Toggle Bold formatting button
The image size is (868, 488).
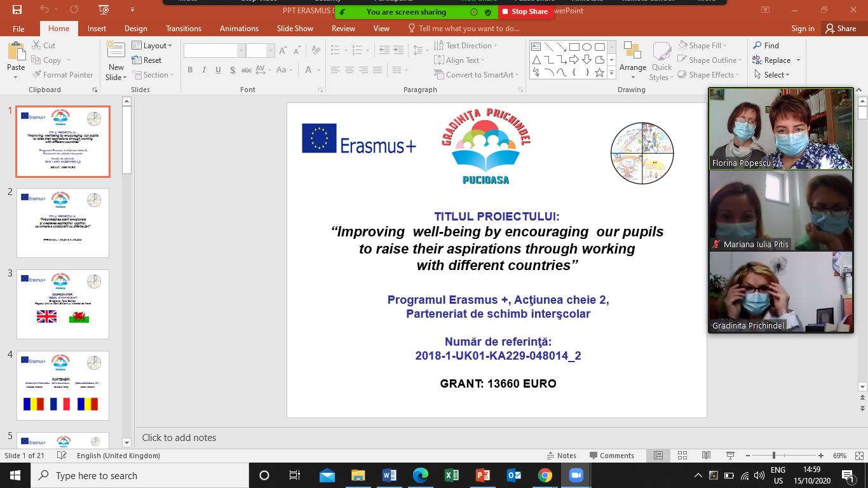point(190,70)
